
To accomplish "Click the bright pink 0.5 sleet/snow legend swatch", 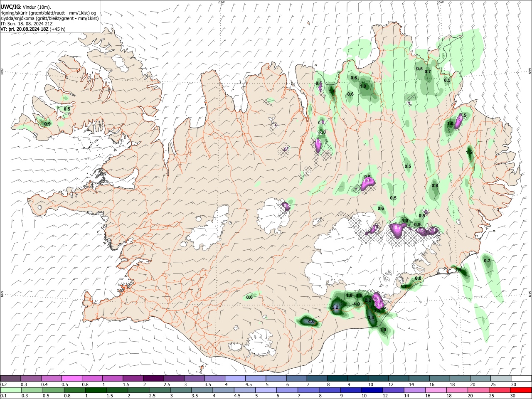I will pos(72,379).
